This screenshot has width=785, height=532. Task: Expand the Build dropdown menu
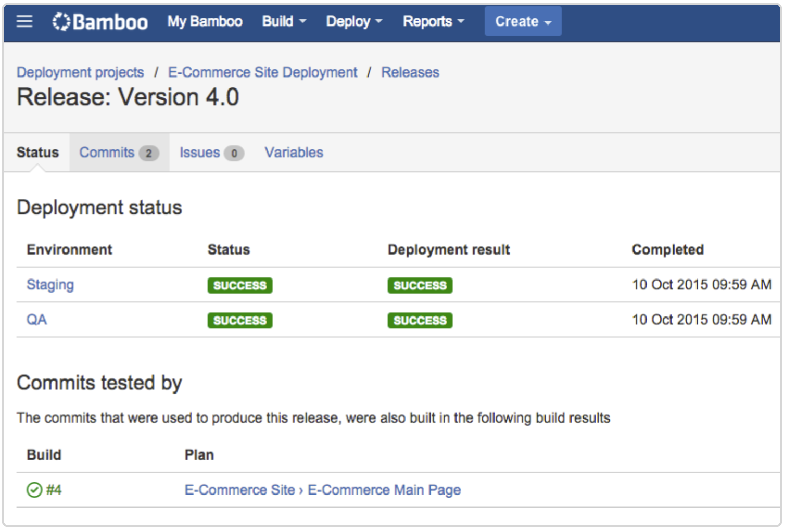point(284,21)
